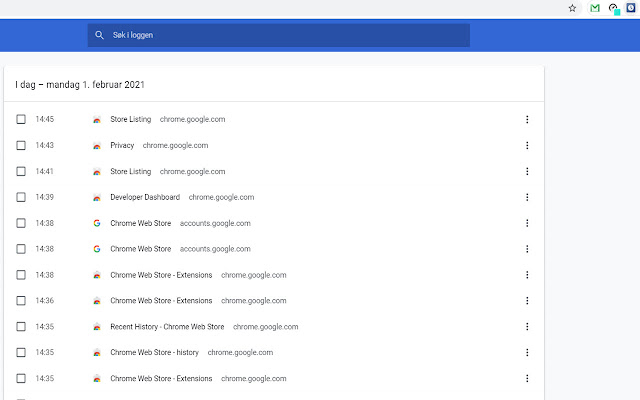Click the '14:45' timestamp text

click(44, 119)
